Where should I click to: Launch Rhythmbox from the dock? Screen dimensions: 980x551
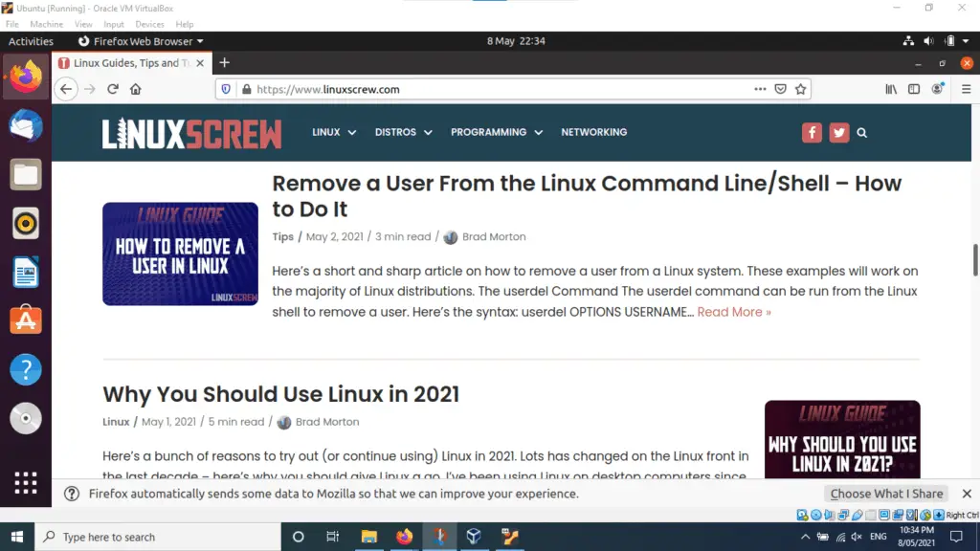[26, 223]
